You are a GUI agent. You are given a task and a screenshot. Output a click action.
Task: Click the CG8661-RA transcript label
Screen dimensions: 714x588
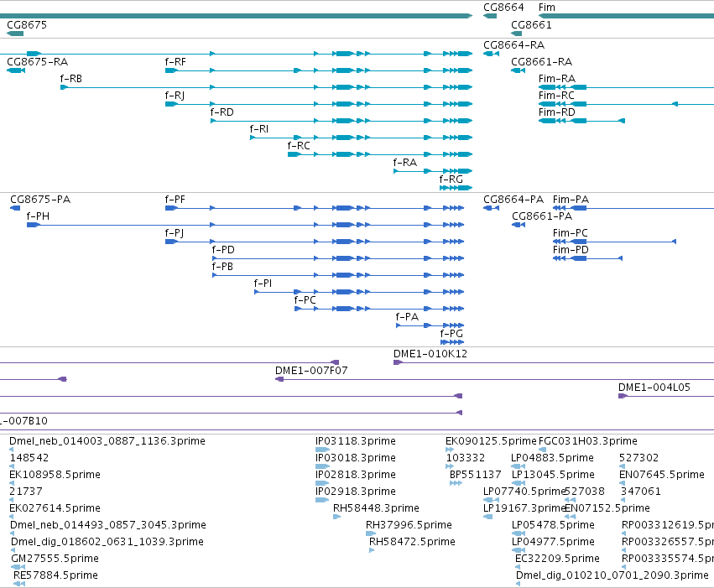pyautogui.click(x=541, y=61)
